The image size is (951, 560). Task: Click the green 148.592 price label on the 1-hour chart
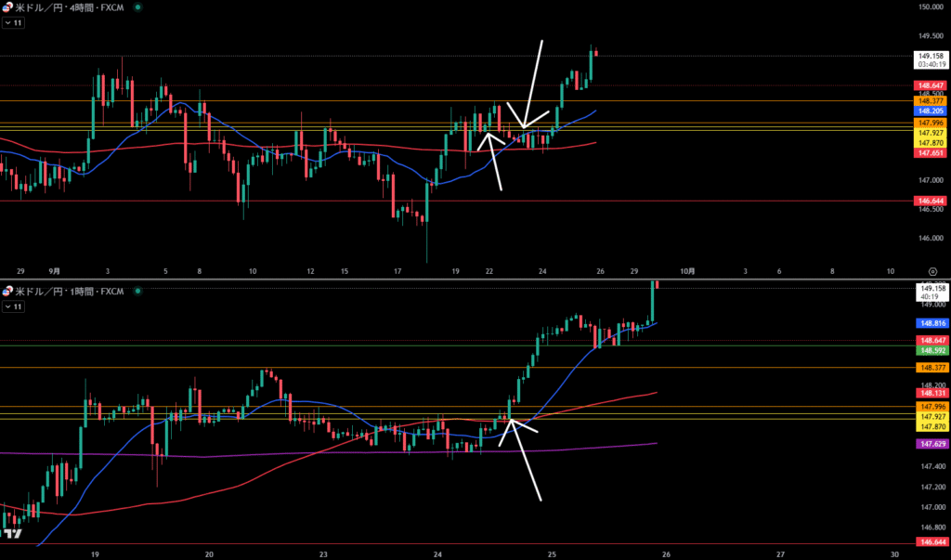931,351
